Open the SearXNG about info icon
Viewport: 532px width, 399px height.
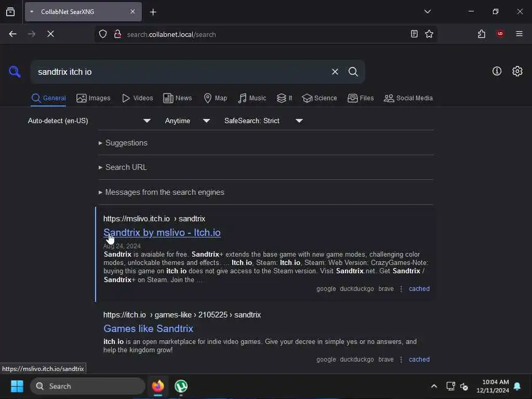point(497,71)
